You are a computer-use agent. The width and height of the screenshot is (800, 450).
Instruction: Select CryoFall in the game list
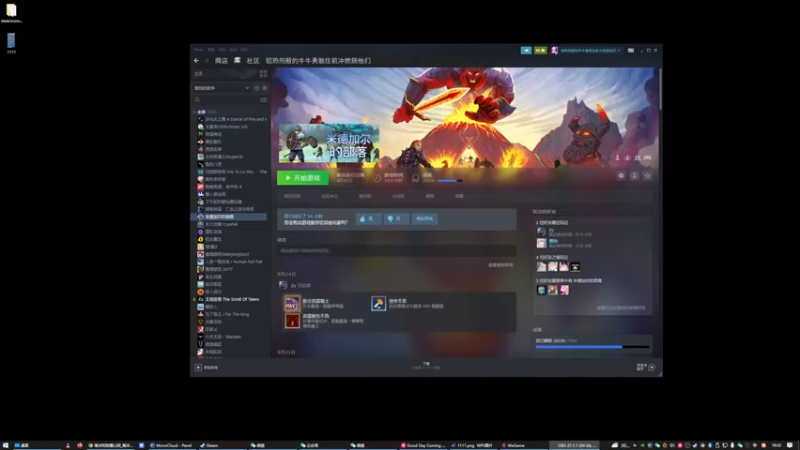[x=218, y=224]
